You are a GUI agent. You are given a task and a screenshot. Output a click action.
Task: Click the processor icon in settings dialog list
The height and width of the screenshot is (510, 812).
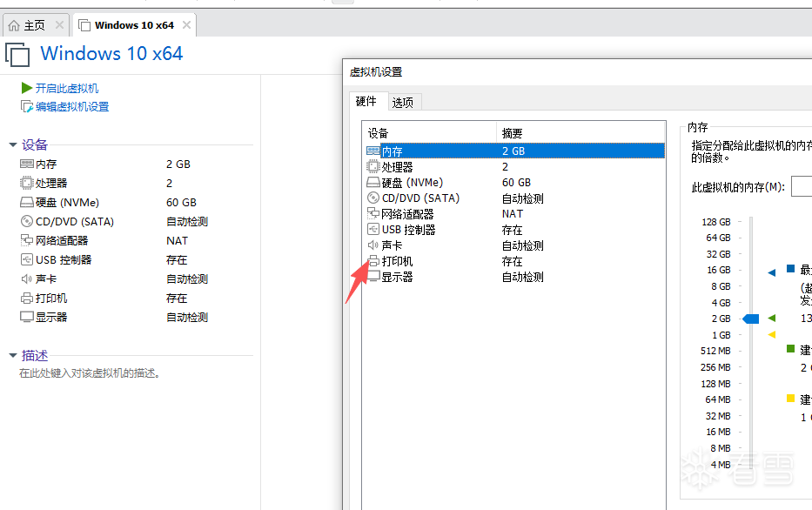(x=372, y=167)
